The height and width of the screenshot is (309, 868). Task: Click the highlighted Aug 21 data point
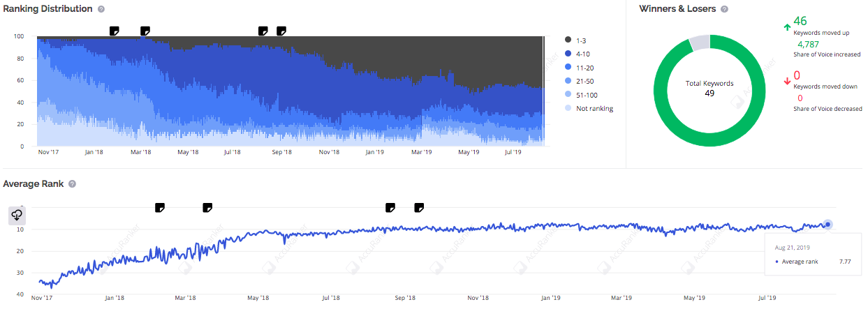click(x=827, y=224)
